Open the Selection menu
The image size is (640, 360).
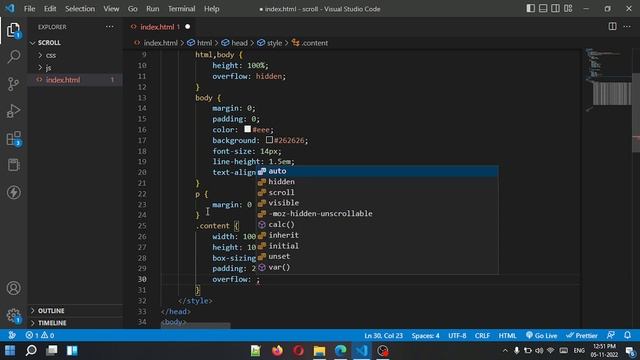tap(80, 9)
